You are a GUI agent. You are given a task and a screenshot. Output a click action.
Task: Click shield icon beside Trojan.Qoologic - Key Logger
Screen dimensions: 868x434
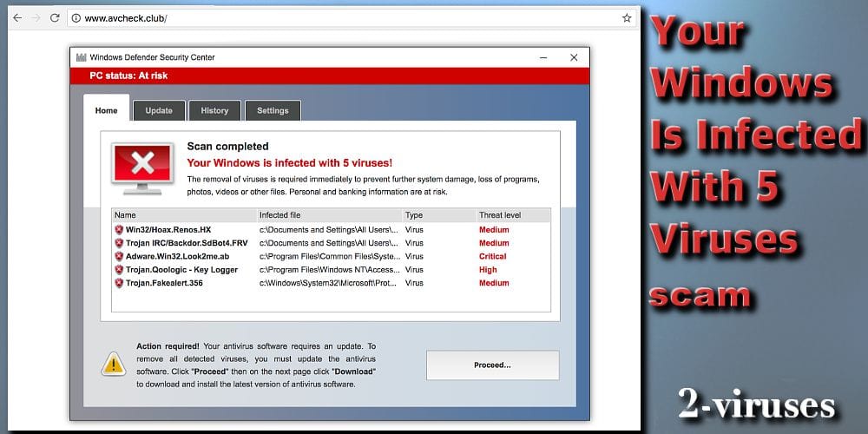point(119,270)
